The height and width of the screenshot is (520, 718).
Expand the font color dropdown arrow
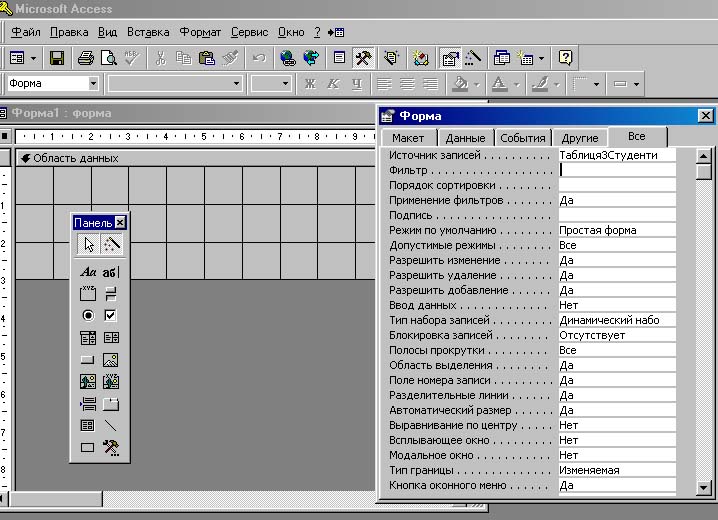[x=517, y=84]
